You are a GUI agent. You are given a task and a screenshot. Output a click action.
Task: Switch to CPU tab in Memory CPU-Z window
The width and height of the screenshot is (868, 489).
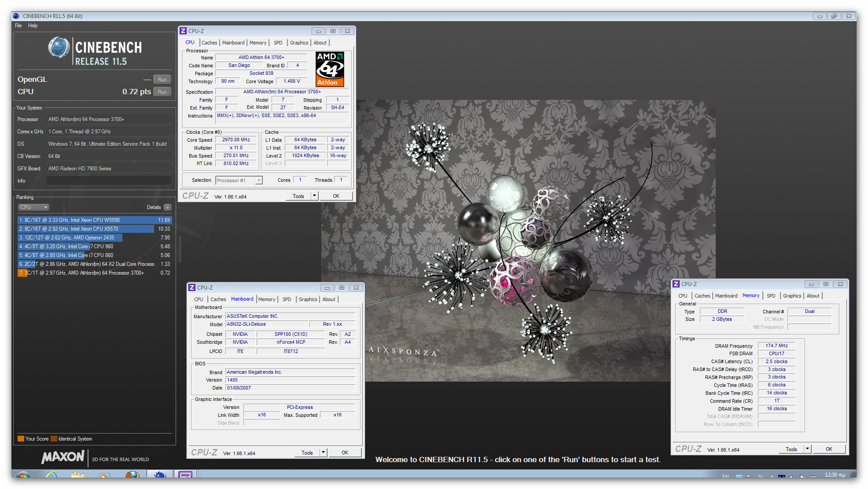coord(683,296)
